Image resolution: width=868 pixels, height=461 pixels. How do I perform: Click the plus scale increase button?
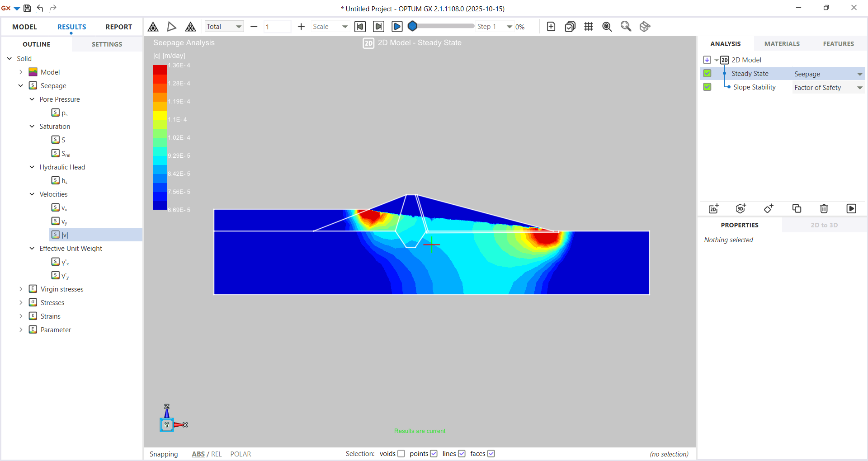tap(301, 27)
